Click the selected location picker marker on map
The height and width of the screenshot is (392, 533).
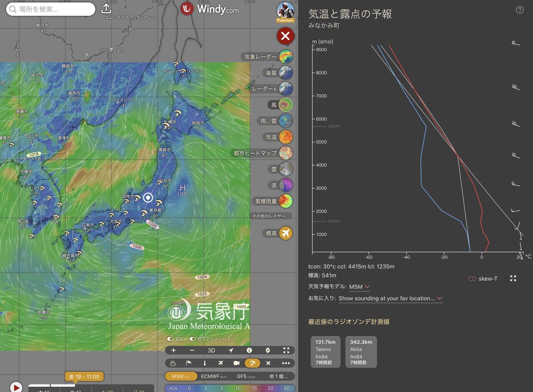[x=148, y=197]
